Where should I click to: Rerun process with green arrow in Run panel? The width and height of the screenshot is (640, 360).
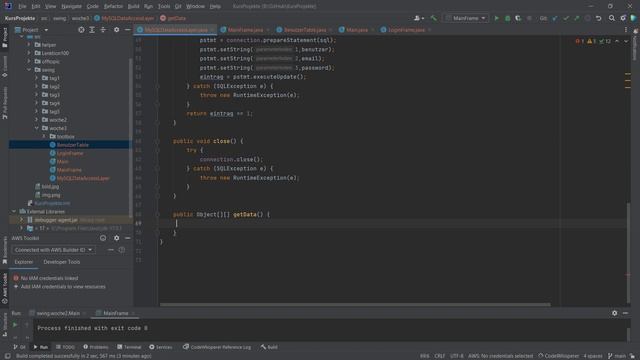(x=15, y=325)
